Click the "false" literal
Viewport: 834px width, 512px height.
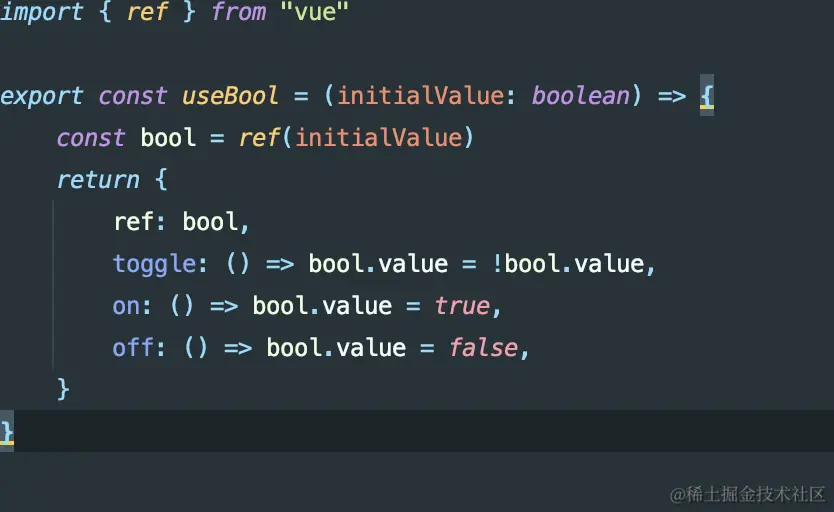click(x=483, y=348)
